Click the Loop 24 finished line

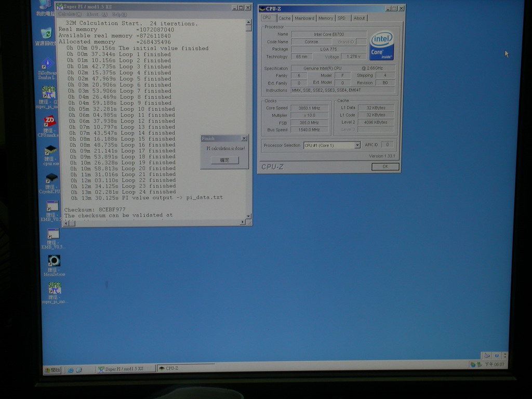tap(124, 192)
